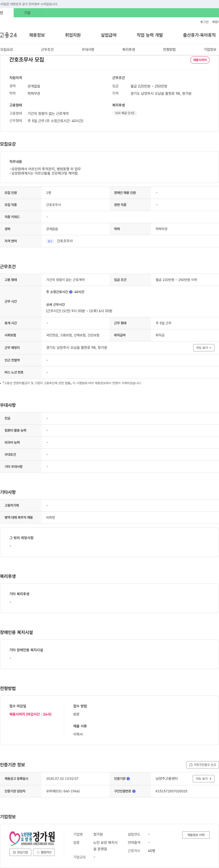219x868 pixels.
Task: Open the 출산휴가·육아휴직 menu
Action: (x=199, y=35)
